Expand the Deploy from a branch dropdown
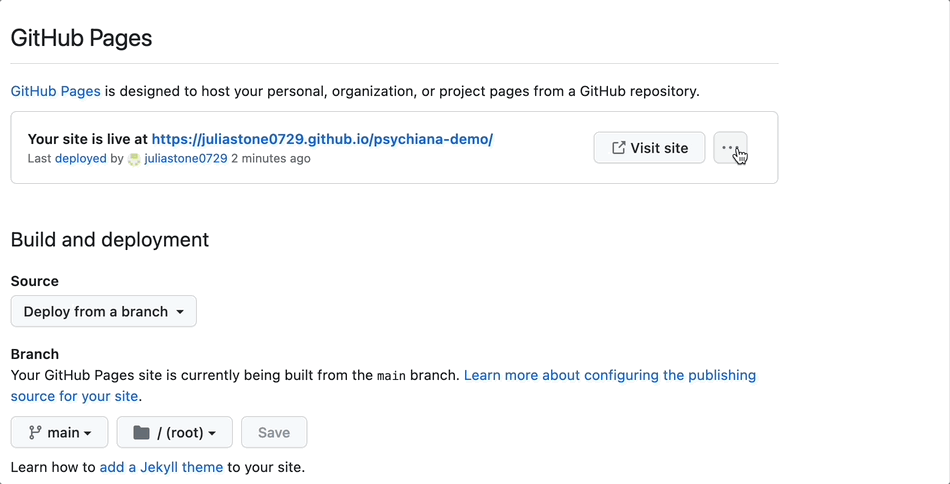 (x=104, y=311)
